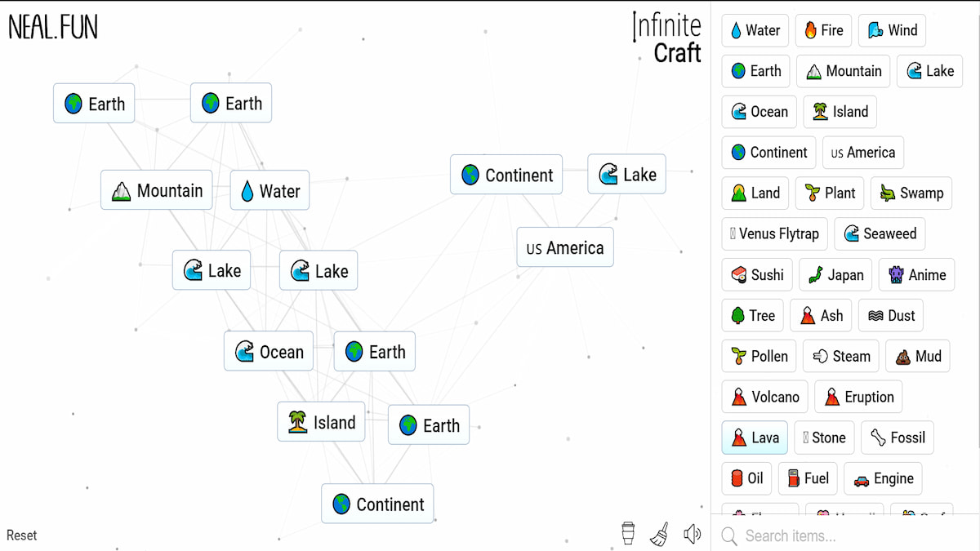Image resolution: width=980 pixels, height=551 pixels.
Task: Choose the Anime element
Action: (916, 274)
